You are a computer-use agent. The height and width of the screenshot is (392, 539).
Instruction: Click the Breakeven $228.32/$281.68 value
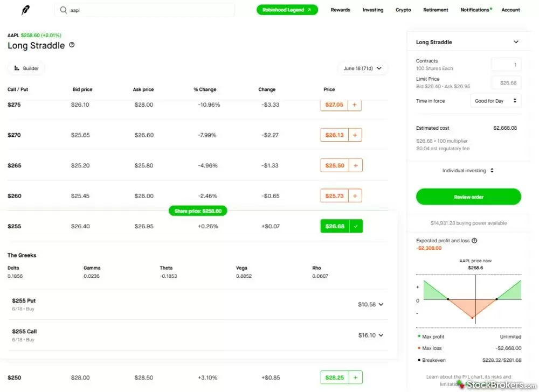tap(502, 360)
